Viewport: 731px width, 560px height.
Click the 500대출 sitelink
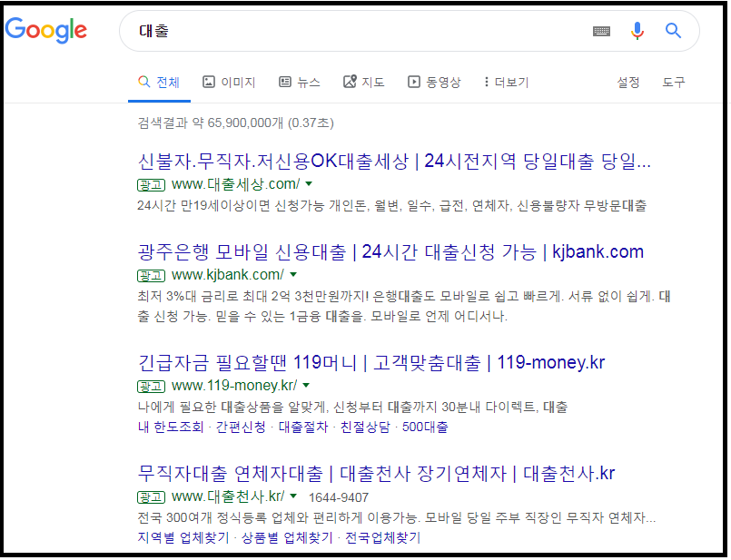coord(425,427)
